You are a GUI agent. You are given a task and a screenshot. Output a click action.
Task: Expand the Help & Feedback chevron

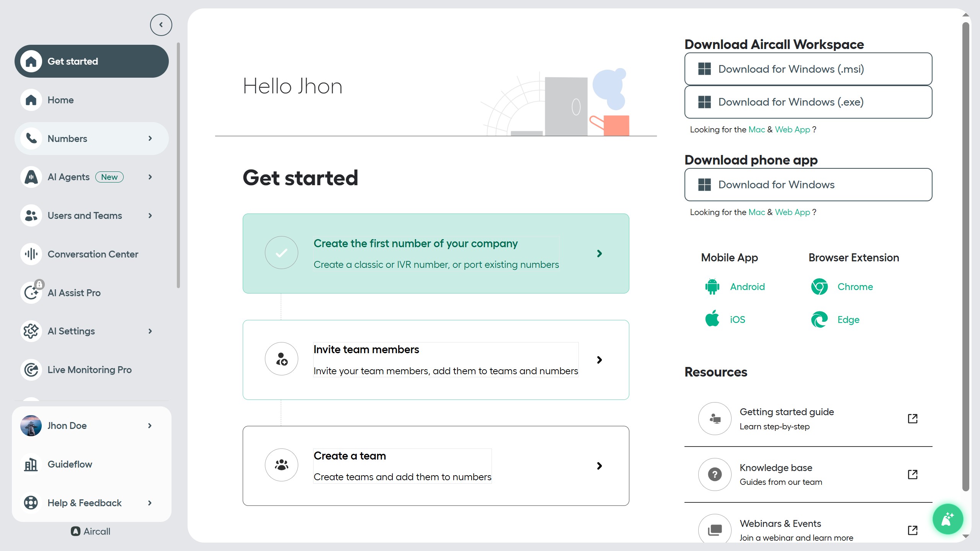pyautogui.click(x=150, y=503)
